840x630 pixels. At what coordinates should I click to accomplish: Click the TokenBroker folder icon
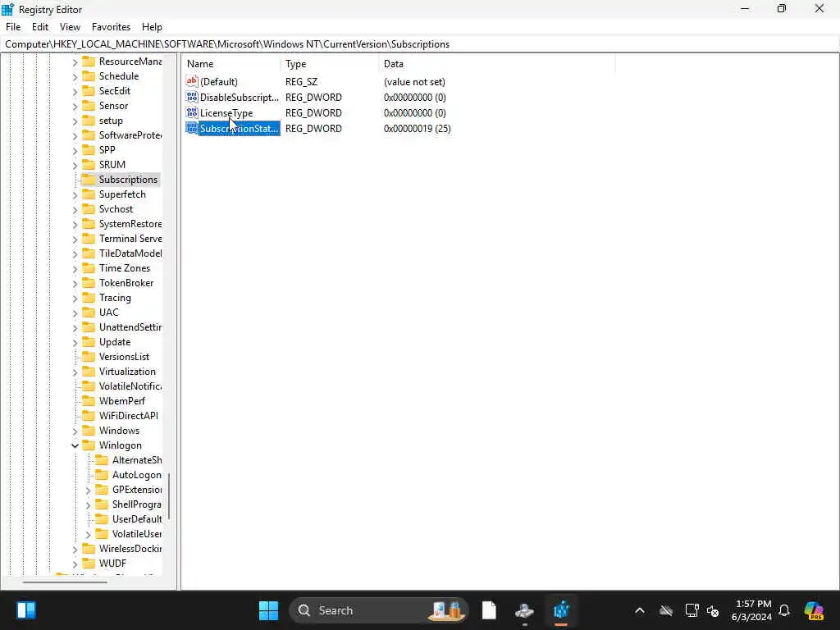point(89,282)
